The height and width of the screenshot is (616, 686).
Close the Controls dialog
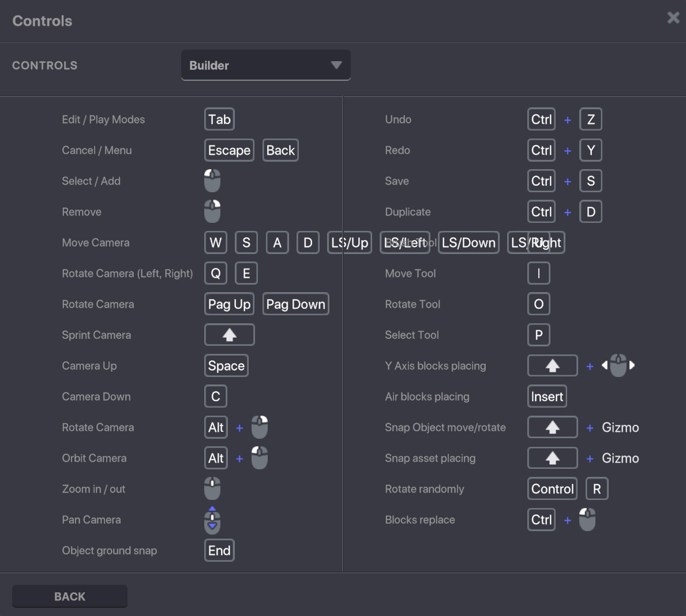point(673,18)
